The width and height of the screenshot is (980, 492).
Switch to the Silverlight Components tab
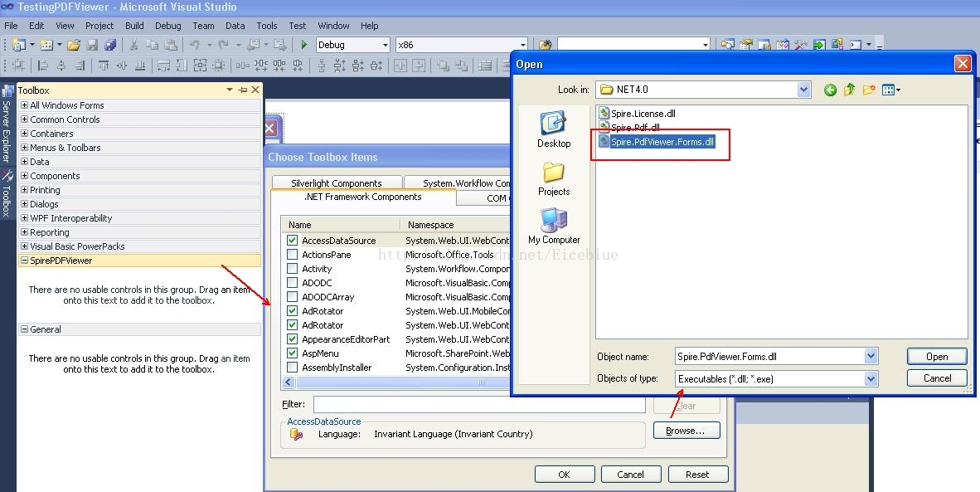click(x=336, y=183)
